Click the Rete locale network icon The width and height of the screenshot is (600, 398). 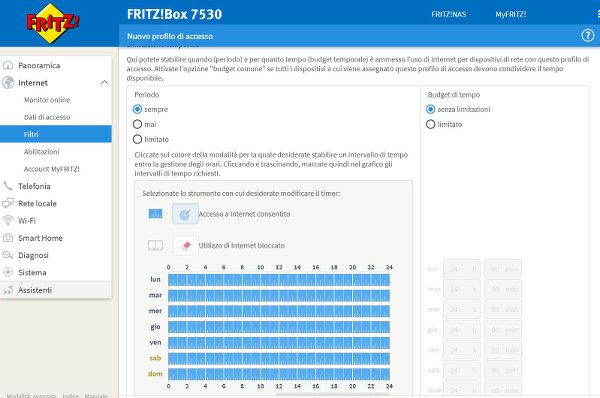pyautogui.click(x=8, y=203)
